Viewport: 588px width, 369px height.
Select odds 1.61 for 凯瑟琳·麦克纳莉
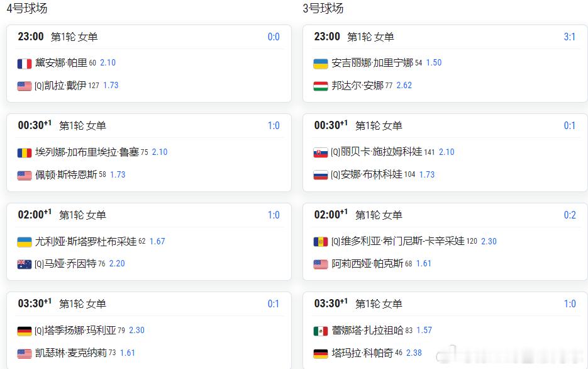pyautogui.click(x=128, y=353)
